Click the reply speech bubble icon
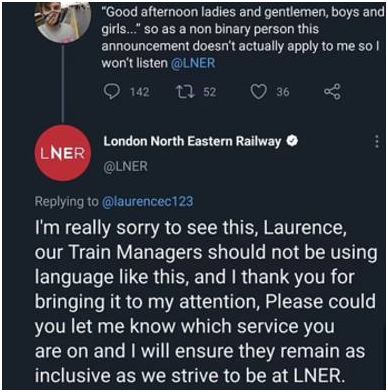388x392 pixels. click(112, 91)
